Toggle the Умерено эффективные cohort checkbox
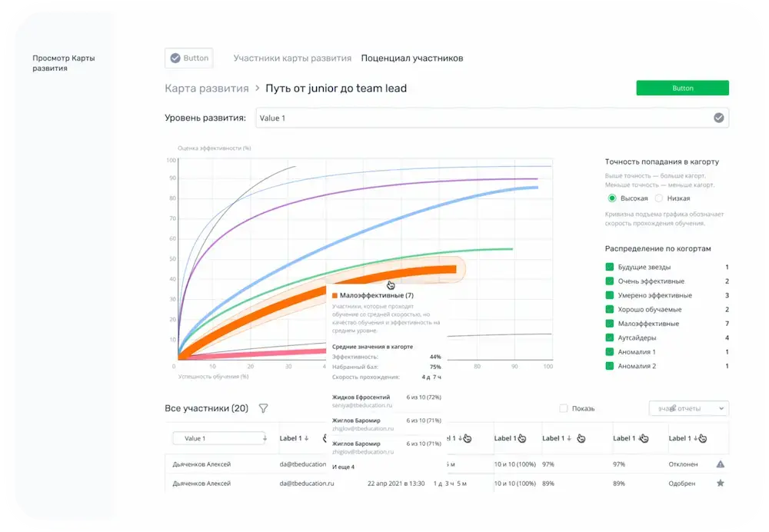The width and height of the screenshot is (769, 532). point(610,295)
